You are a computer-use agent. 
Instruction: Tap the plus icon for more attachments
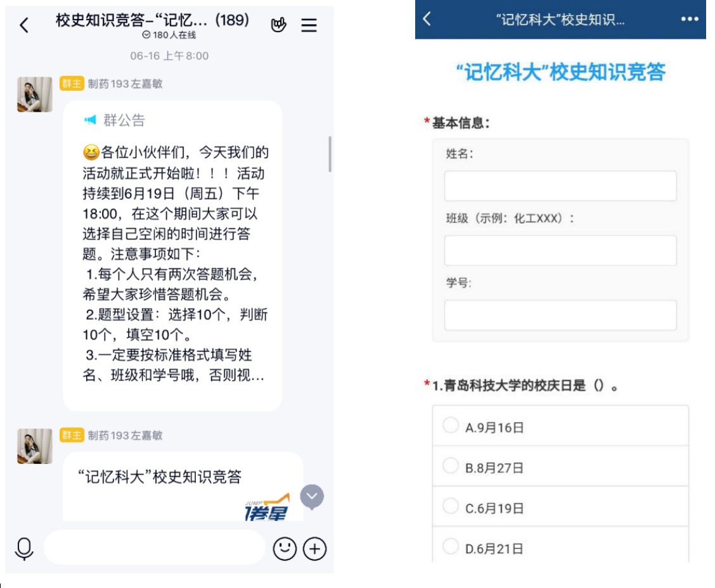tap(315, 549)
